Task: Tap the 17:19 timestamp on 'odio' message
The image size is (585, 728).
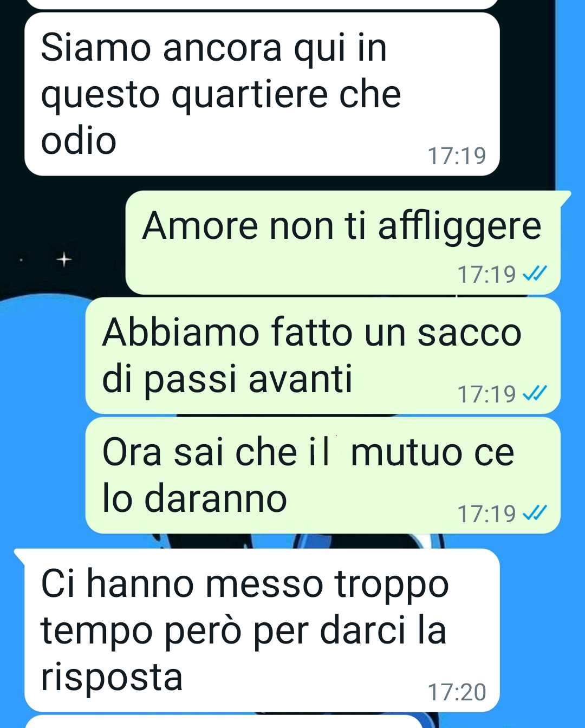Action: [457, 156]
